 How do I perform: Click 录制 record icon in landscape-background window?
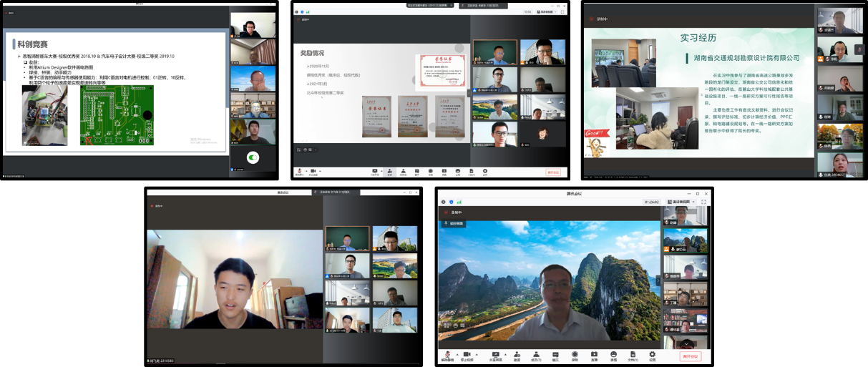pyautogui.click(x=575, y=354)
